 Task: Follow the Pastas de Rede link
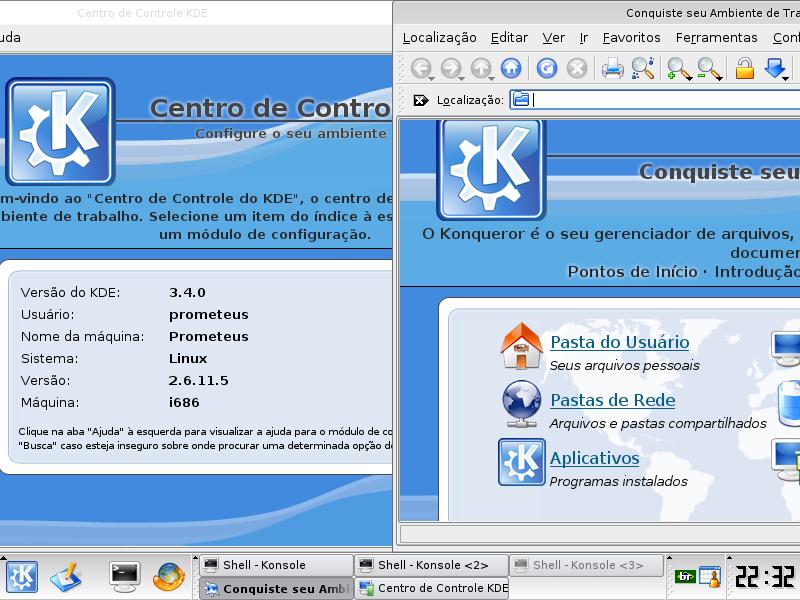coord(613,401)
